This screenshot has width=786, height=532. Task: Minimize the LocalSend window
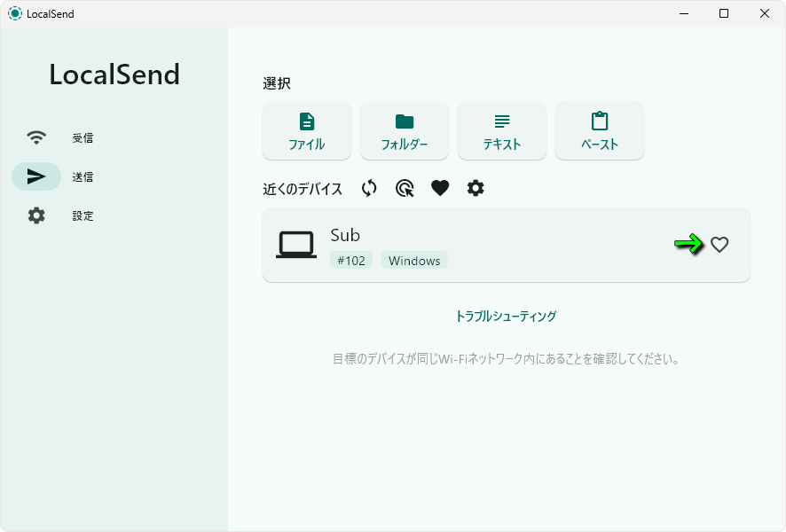tap(684, 13)
